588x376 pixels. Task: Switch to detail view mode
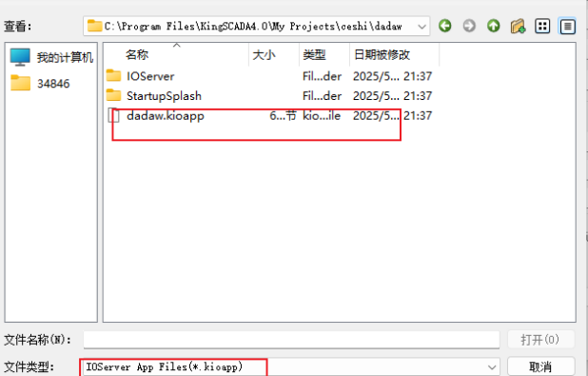click(x=567, y=26)
